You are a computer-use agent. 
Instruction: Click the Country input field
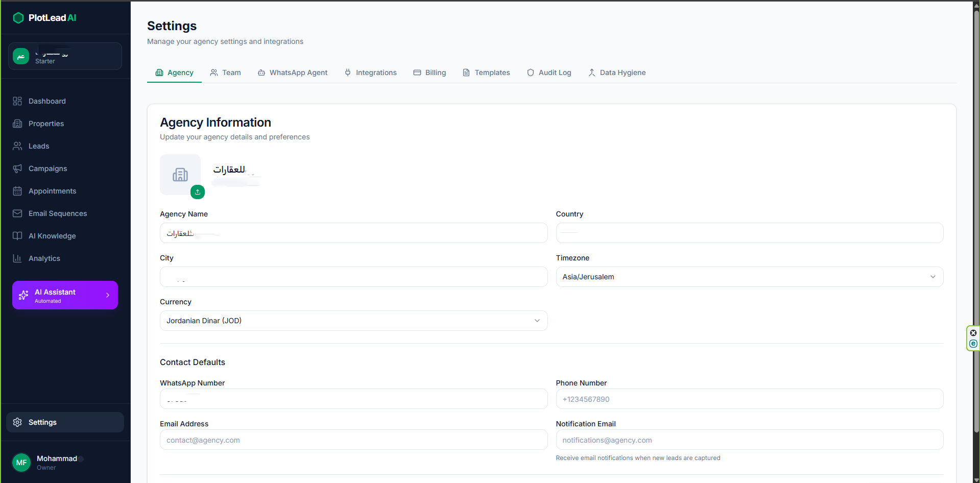click(749, 233)
